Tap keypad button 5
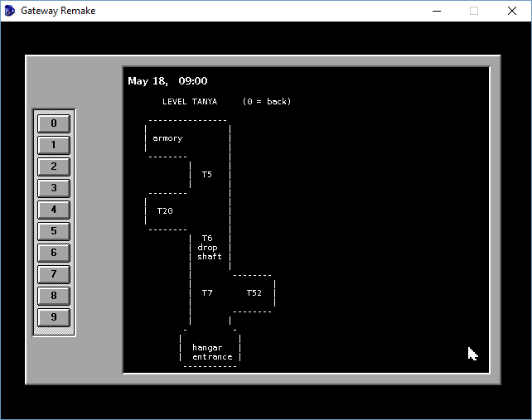This screenshot has height=420, width=532. (54, 231)
